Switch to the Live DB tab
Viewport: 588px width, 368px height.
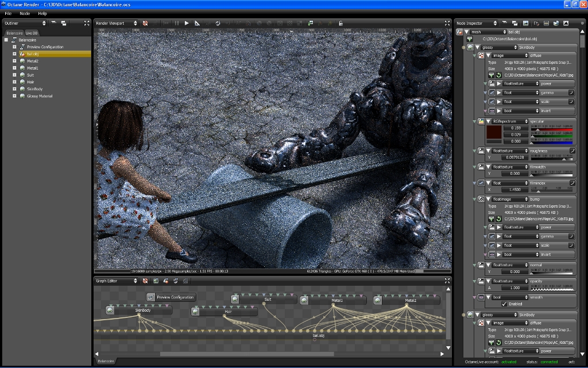pyautogui.click(x=31, y=33)
